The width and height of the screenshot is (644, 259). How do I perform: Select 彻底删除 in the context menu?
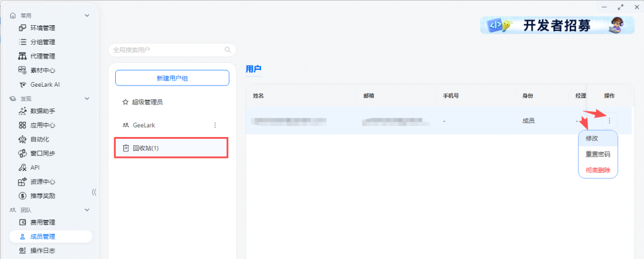coord(597,170)
